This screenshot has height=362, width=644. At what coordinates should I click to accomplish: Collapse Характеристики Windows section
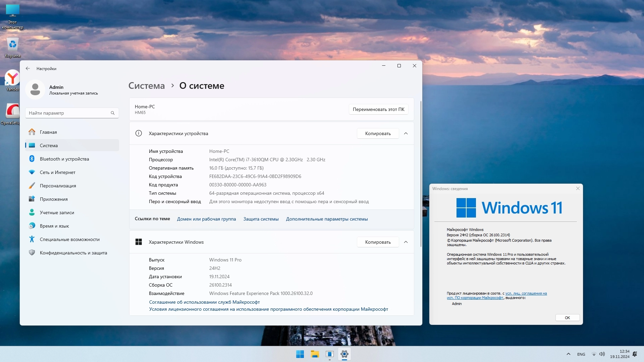click(x=406, y=242)
